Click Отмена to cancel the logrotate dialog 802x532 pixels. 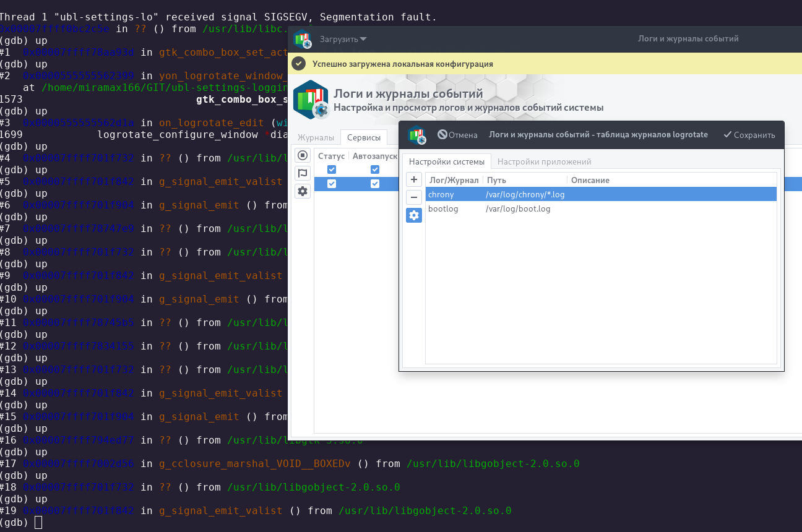coord(457,135)
